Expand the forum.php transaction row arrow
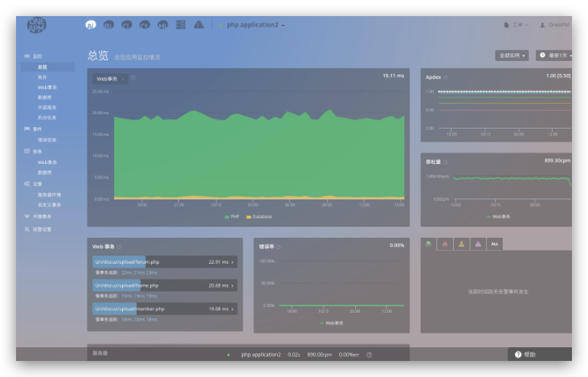 click(232, 262)
